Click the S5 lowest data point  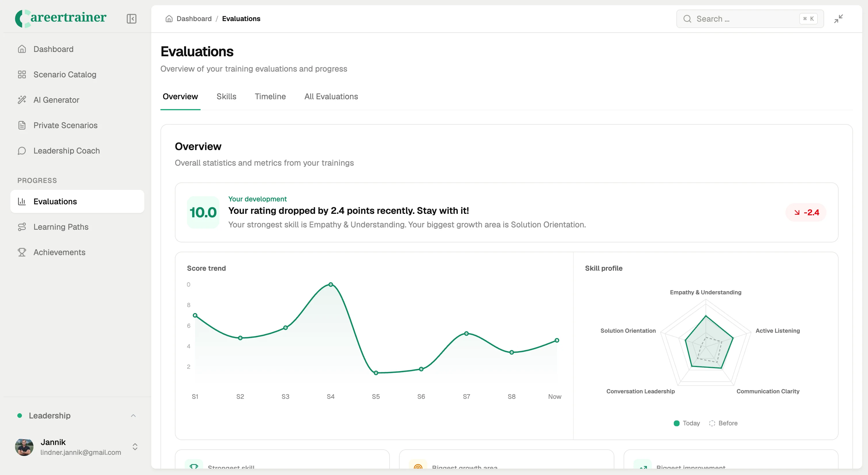[x=376, y=373]
